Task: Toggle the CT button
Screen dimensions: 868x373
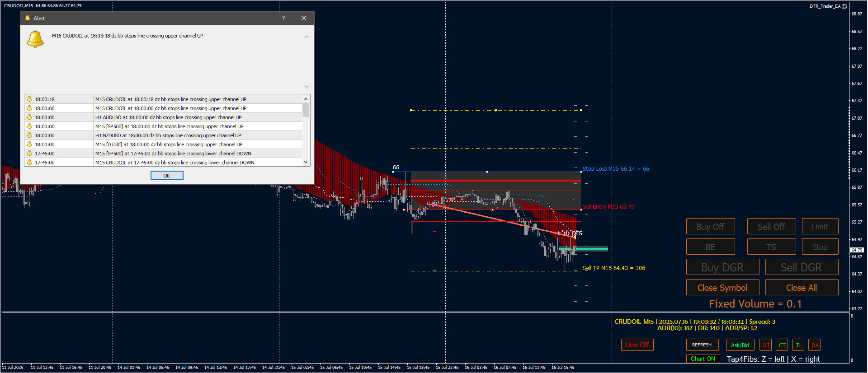Action: coord(782,345)
